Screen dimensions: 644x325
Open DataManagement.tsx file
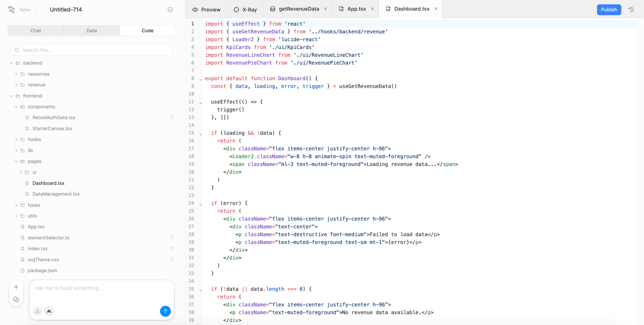[x=56, y=194]
